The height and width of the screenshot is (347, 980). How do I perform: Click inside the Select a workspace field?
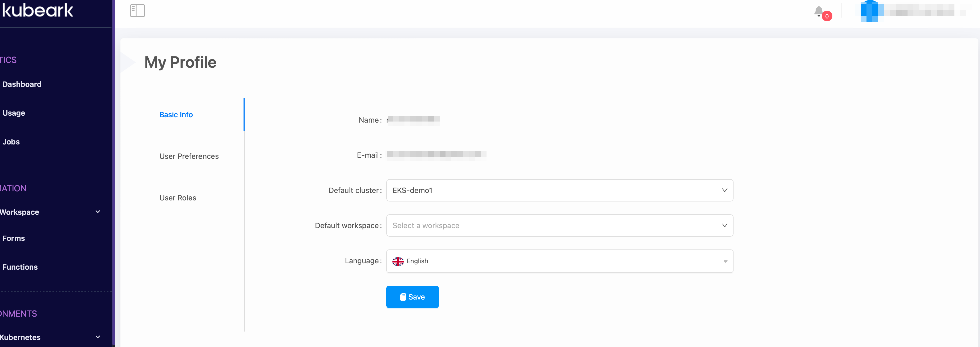pyautogui.click(x=495, y=225)
